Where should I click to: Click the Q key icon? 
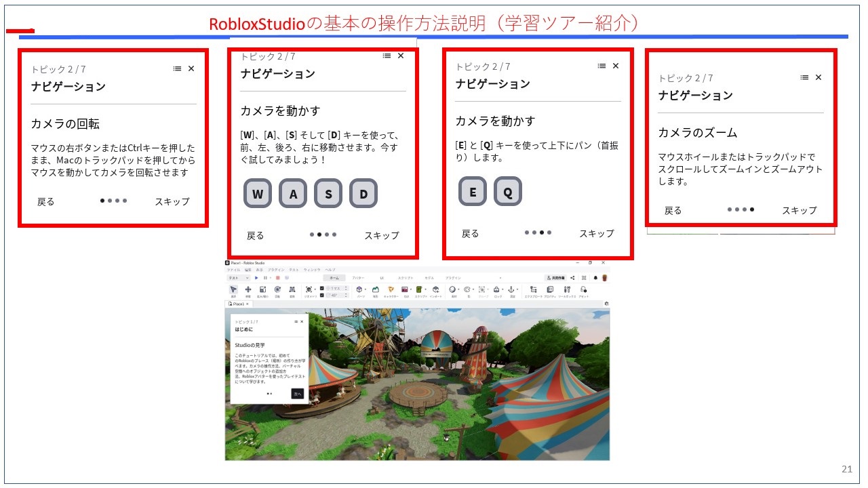tap(508, 192)
